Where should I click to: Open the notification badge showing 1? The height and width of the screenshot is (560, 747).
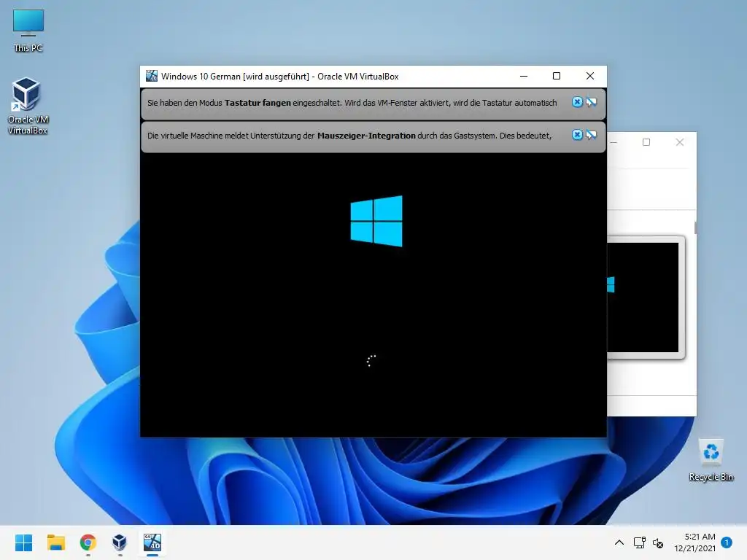pyautogui.click(x=727, y=542)
